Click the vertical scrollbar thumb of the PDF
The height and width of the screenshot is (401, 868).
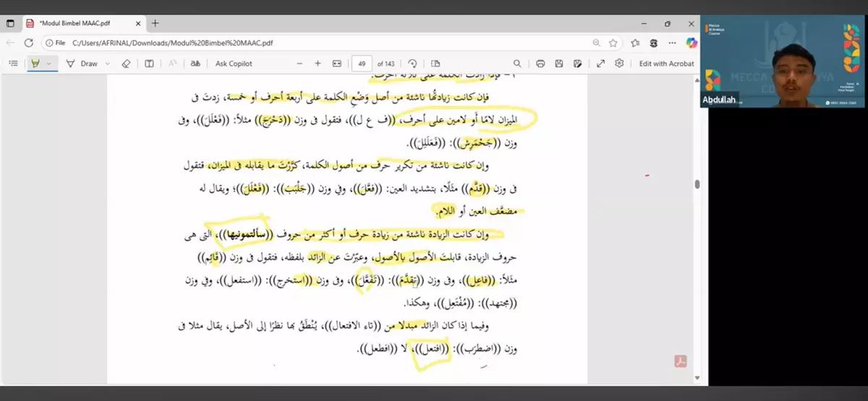point(697,184)
